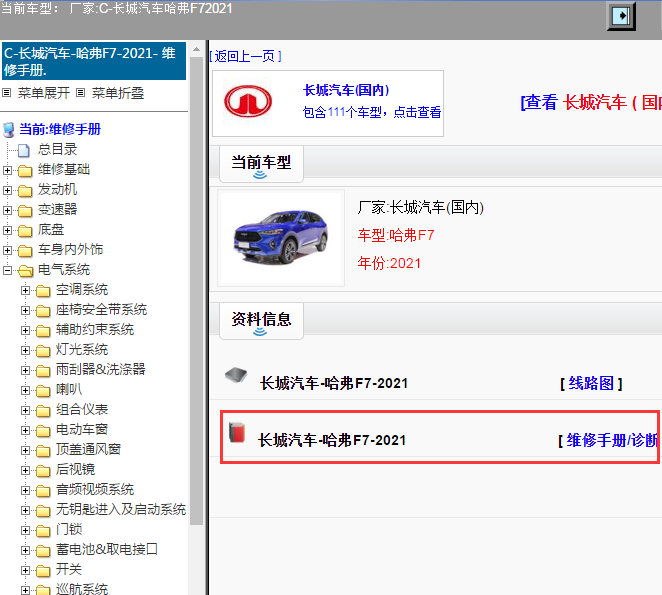This screenshot has height=595, width=662.
Task: Expand the 维修基础 tree node
Action: (7, 170)
